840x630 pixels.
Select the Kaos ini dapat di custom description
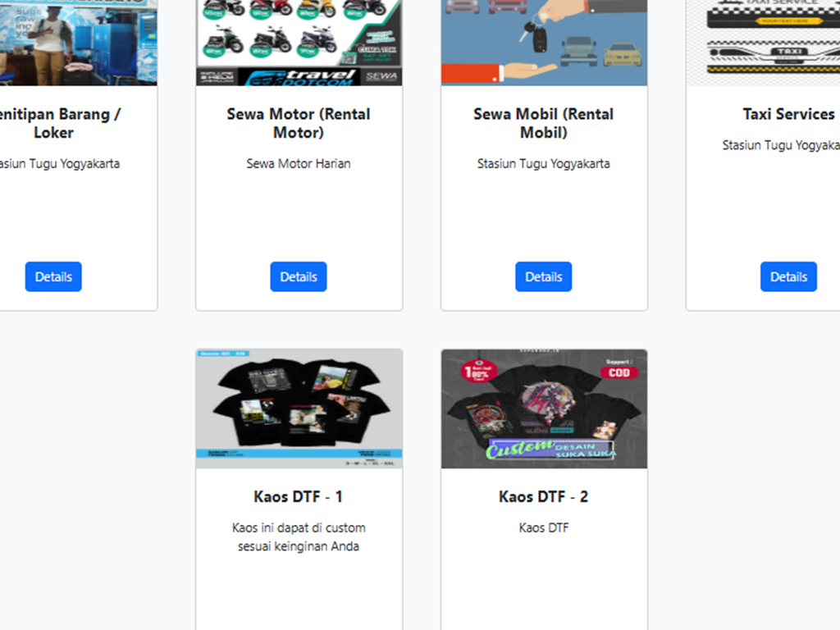[x=299, y=536]
